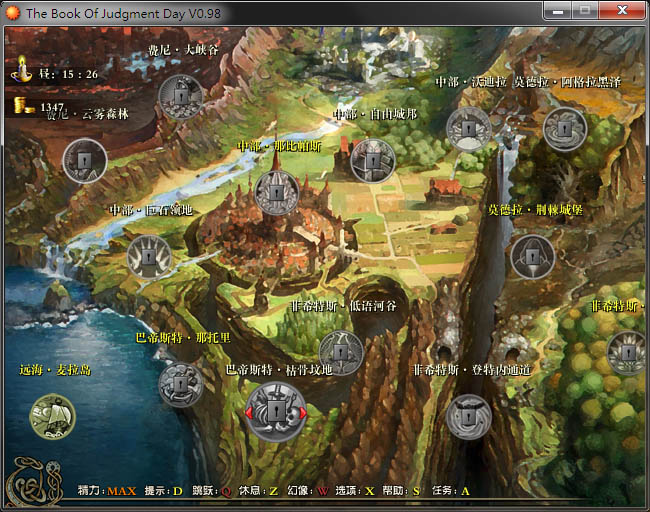The width and height of the screenshot is (650, 512).
Task: Click the 跳跃:Q jump shortcut
Action: coord(211,491)
